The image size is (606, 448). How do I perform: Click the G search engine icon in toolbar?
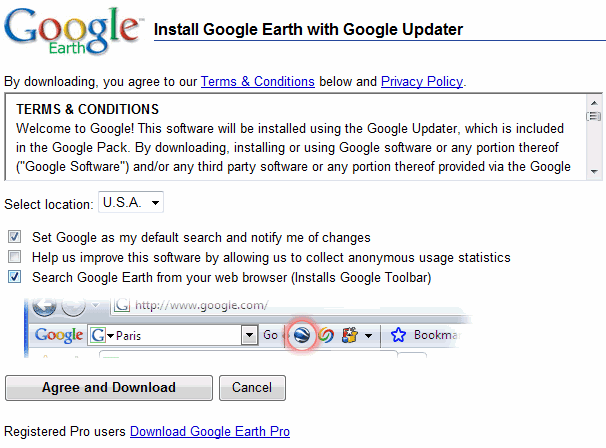coord(98,336)
